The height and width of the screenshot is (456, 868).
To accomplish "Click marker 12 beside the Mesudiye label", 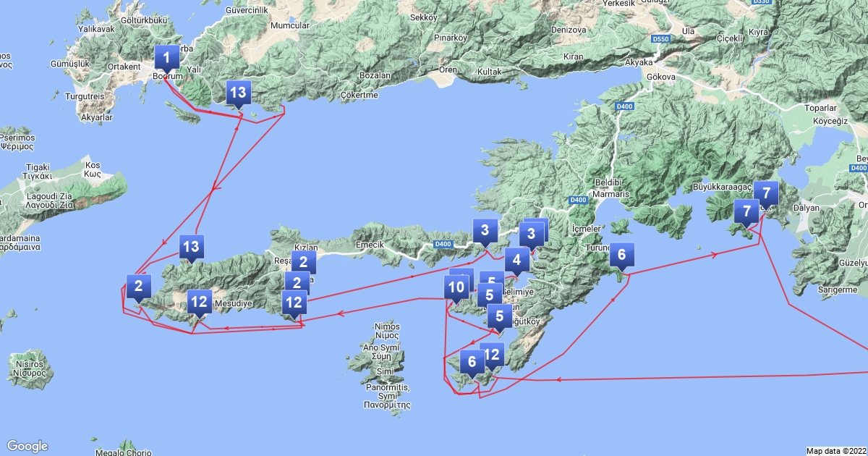I will click(199, 302).
